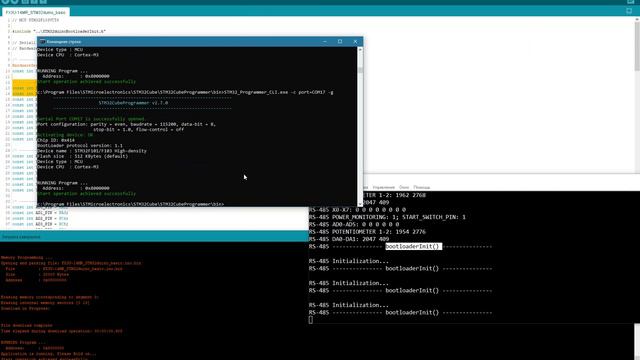Open the command prompt window system-menu icon

pos(42,42)
